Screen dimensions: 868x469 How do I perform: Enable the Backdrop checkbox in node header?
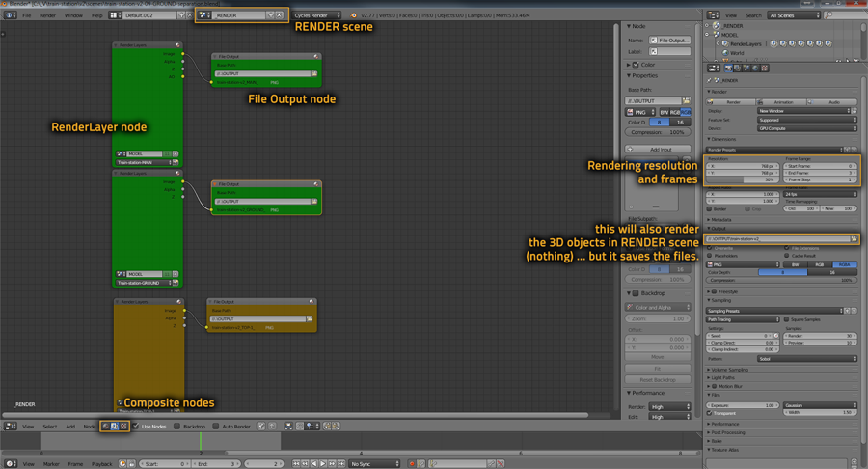click(x=177, y=427)
